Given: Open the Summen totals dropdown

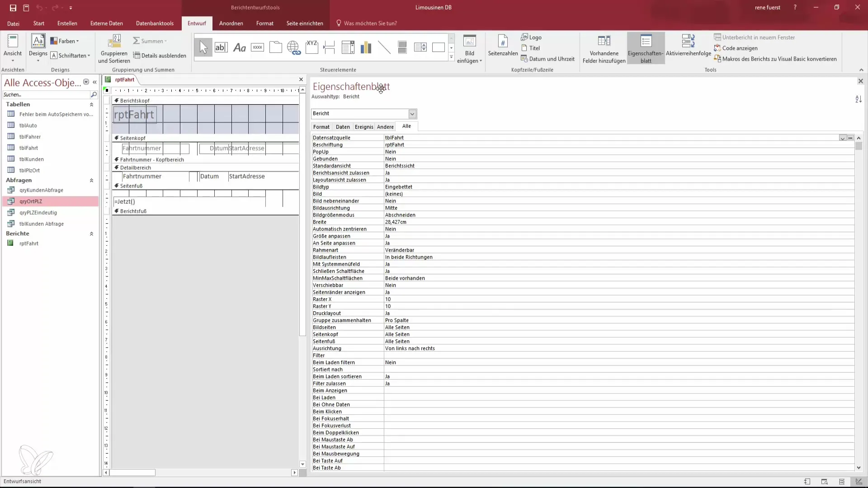Looking at the screenshot, I should [150, 41].
